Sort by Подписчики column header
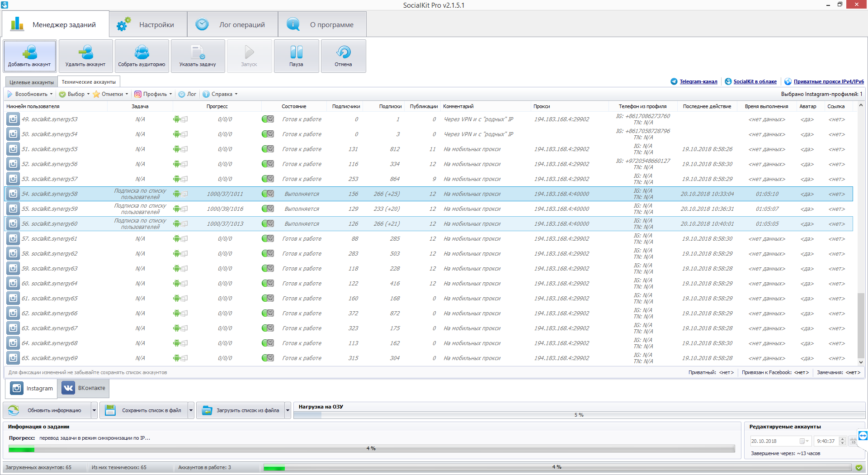The height and width of the screenshot is (475, 868). (346, 106)
